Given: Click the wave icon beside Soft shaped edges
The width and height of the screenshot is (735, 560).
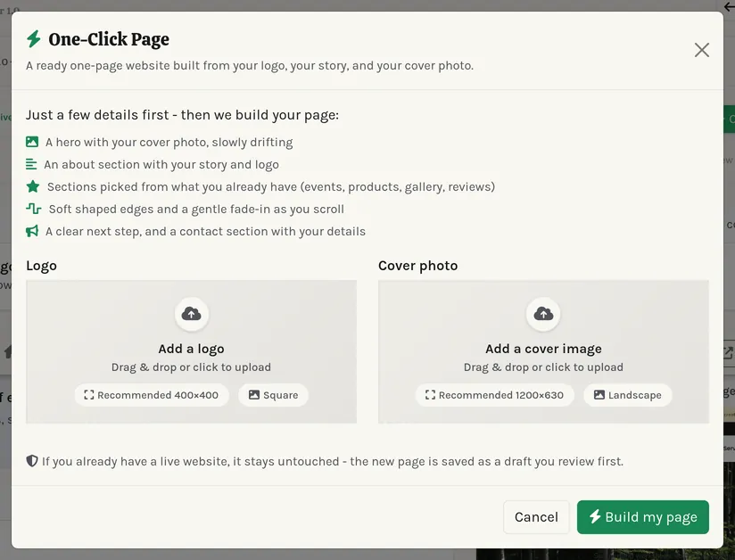Looking at the screenshot, I should [x=34, y=209].
